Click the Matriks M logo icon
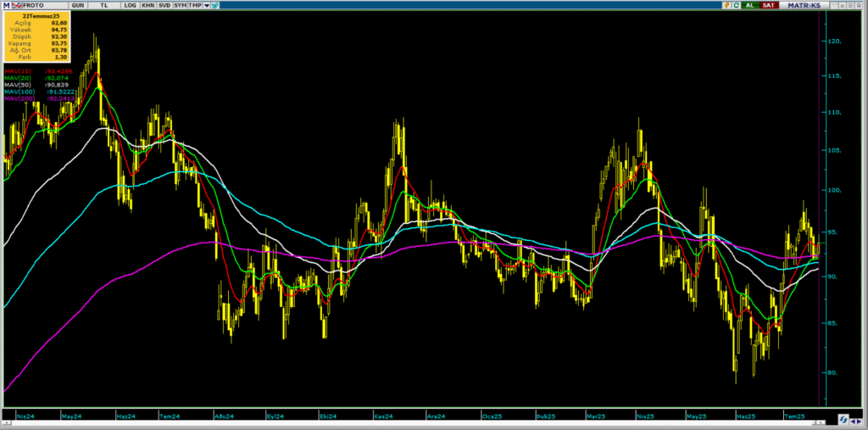The image size is (868, 430). coord(5,5)
